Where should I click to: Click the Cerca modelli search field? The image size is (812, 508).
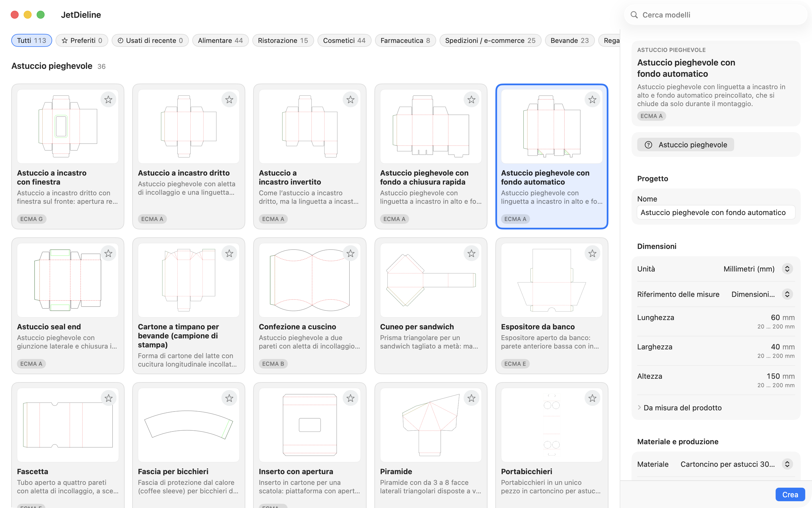pos(716,15)
